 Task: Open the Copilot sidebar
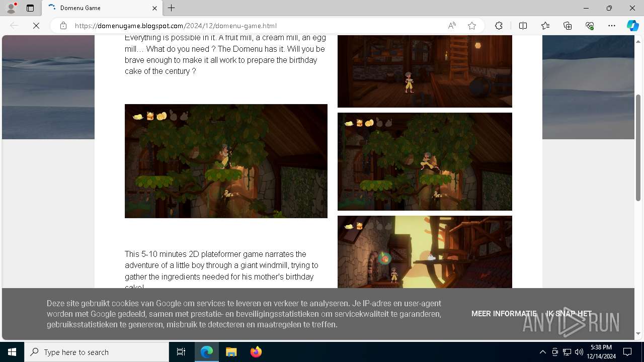(633, 26)
